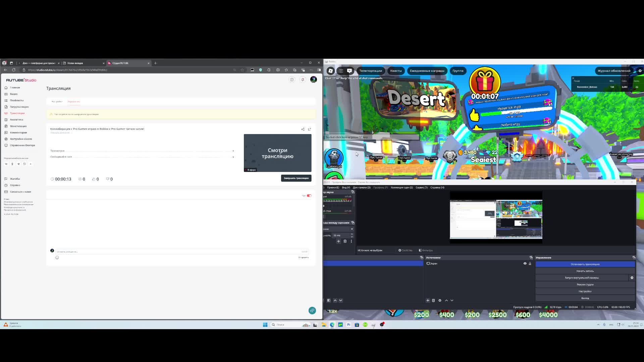Switch to the Новая вкладка browser tab
The width and height of the screenshot is (644, 362).
(84, 63)
